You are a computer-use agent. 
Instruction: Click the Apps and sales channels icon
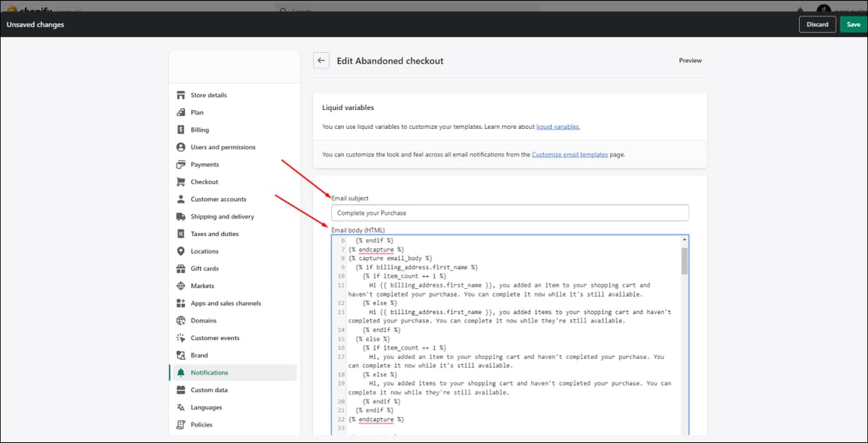pos(181,303)
